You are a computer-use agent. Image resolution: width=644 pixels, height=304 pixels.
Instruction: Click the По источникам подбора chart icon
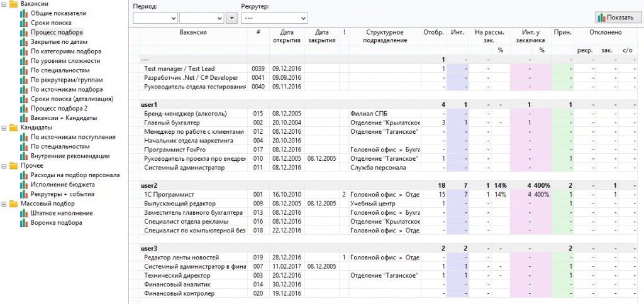[25, 89]
